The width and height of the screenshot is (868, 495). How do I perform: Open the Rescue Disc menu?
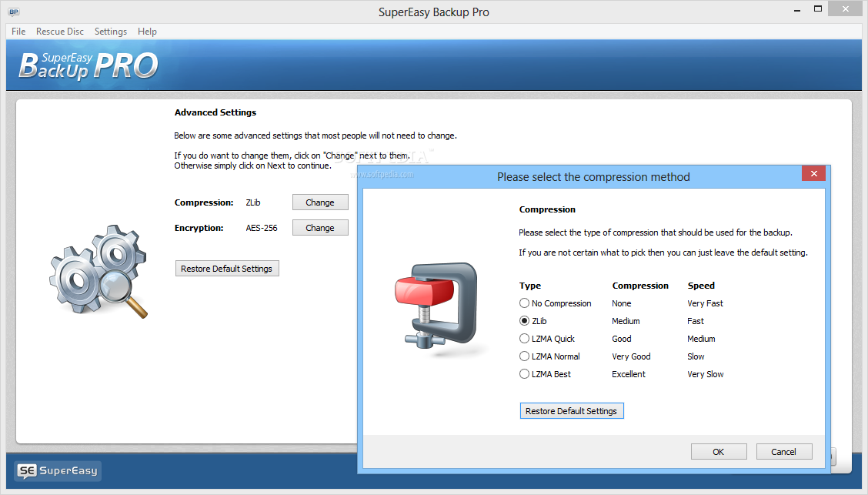pos(60,32)
